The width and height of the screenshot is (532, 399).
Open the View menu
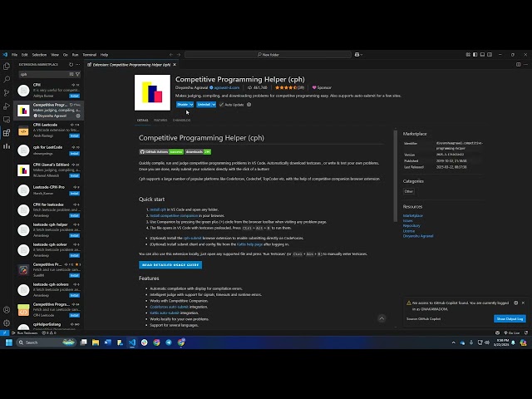pos(55,55)
